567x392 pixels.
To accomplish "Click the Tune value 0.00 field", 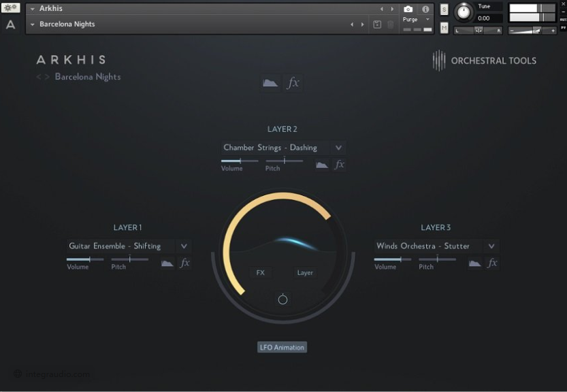I will [x=489, y=18].
